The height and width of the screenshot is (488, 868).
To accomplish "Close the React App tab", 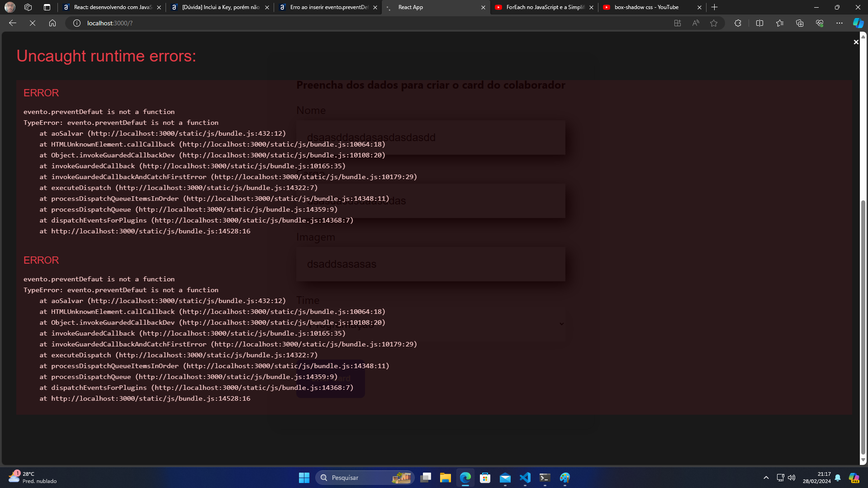I will [483, 7].
